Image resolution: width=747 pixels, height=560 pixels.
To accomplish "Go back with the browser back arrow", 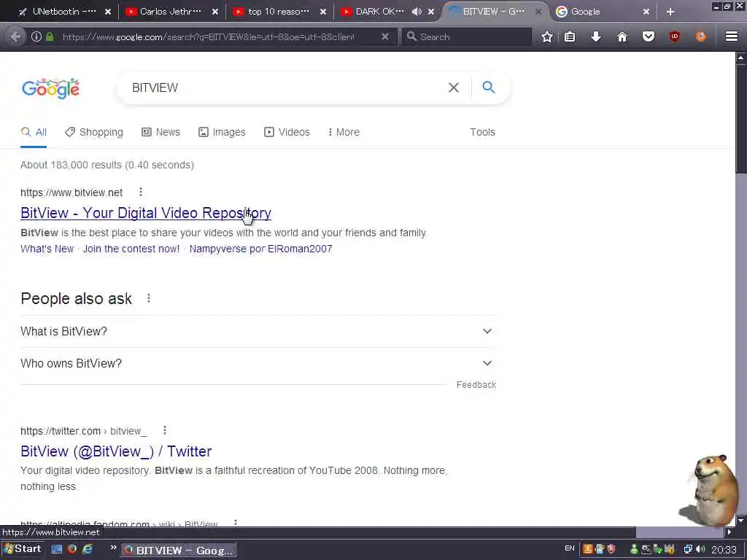I will coord(15,36).
